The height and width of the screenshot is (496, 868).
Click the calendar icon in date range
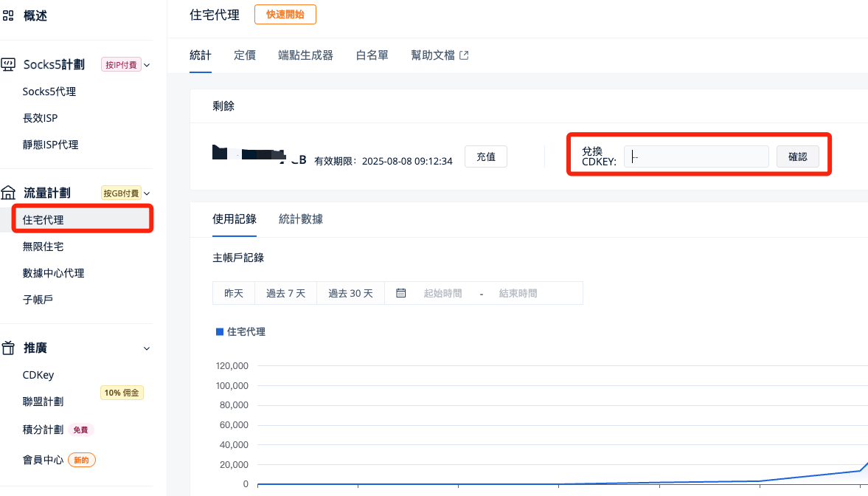click(401, 293)
